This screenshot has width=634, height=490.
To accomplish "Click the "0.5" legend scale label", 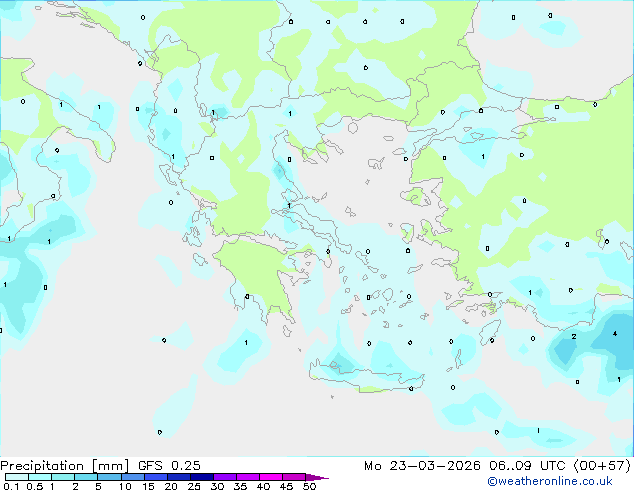I will tap(35, 486).
